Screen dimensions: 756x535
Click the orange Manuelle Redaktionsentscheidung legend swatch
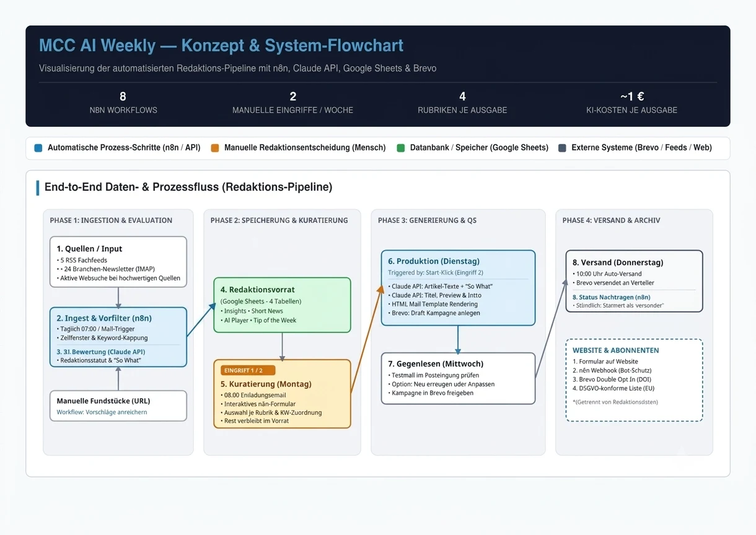click(215, 148)
